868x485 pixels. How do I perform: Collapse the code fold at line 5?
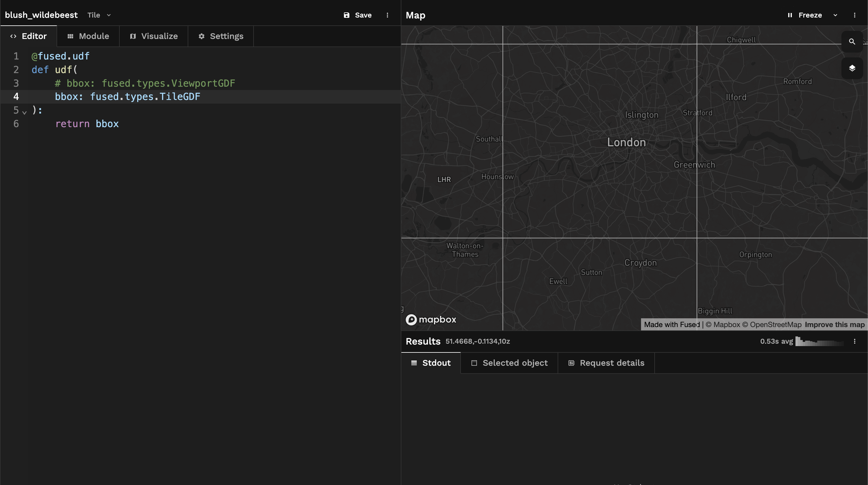(x=24, y=113)
